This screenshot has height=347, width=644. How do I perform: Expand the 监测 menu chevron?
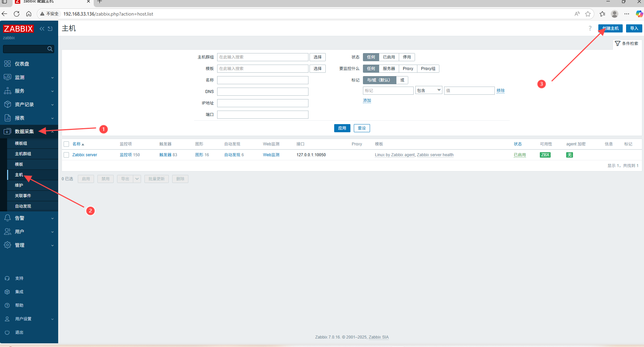point(52,77)
